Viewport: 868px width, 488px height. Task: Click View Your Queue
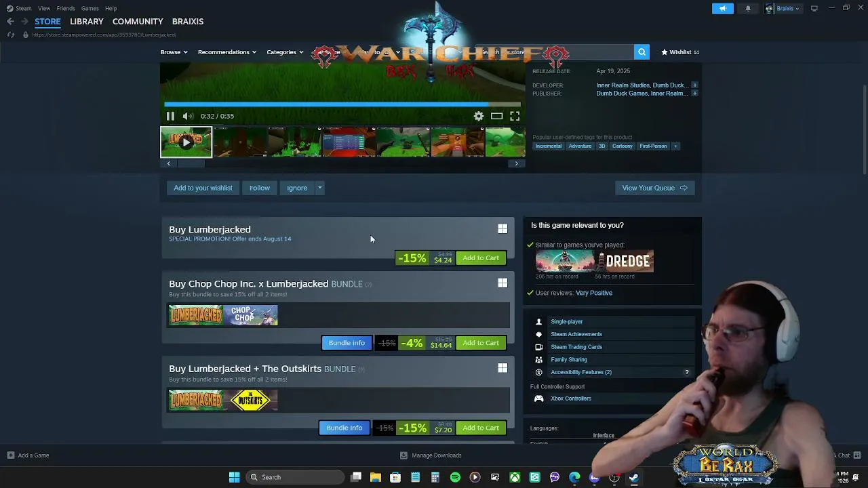coord(654,188)
